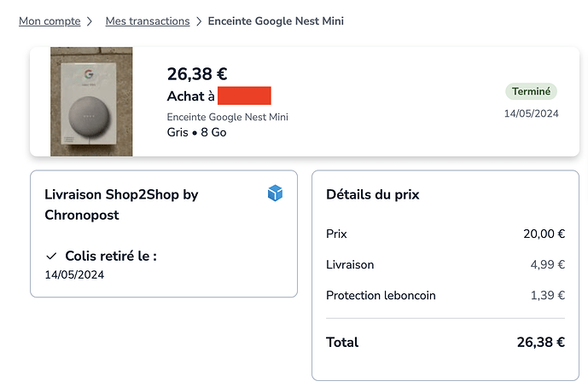
Task: Click the chevron after Mes transactions
Action: (x=199, y=20)
